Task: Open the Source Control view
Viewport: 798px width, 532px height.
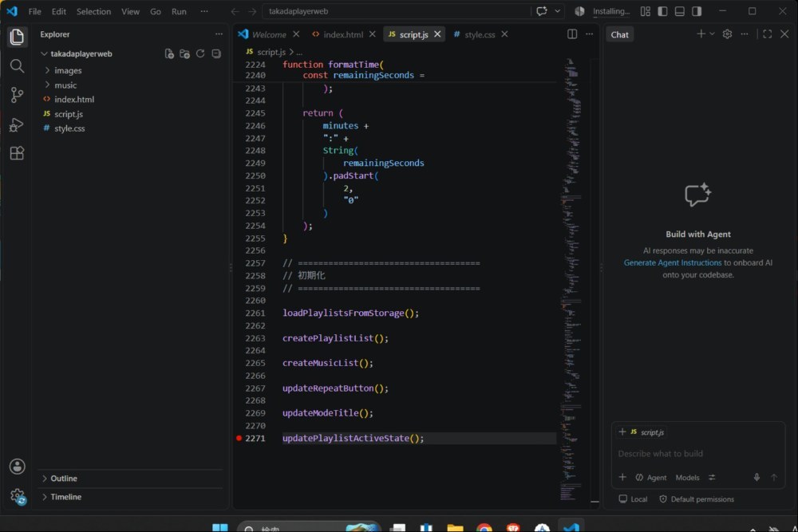Action: click(x=17, y=95)
